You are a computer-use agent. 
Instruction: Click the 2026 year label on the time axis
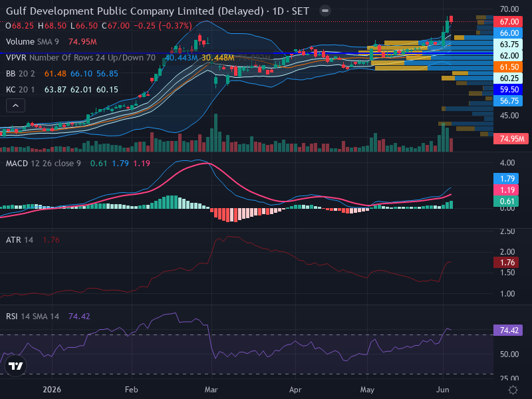52,390
